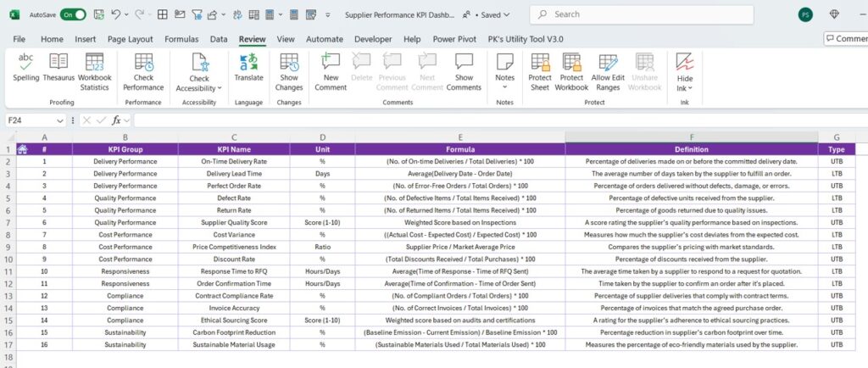This screenshot has height=368, width=868.
Task: Switch to the Developer tab
Action: pyautogui.click(x=373, y=39)
